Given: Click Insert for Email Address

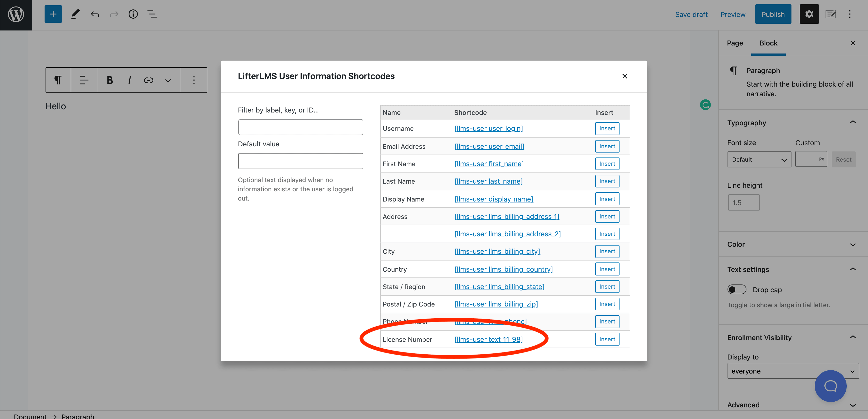Looking at the screenshot, I should pos(607,146).
